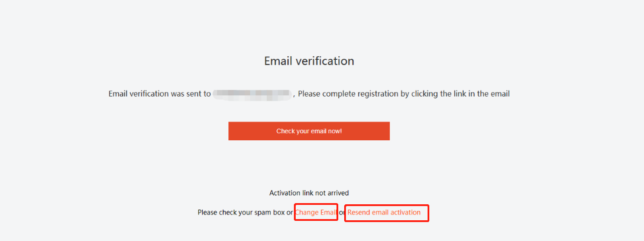Click the Please complete registration sentence
Viewport: 644px width, 241px height.
[x=404, y=94]
